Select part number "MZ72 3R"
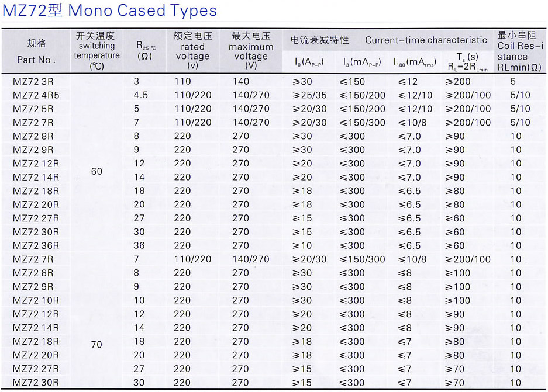Viewport: 548px width, 392px height. (33, 82)
